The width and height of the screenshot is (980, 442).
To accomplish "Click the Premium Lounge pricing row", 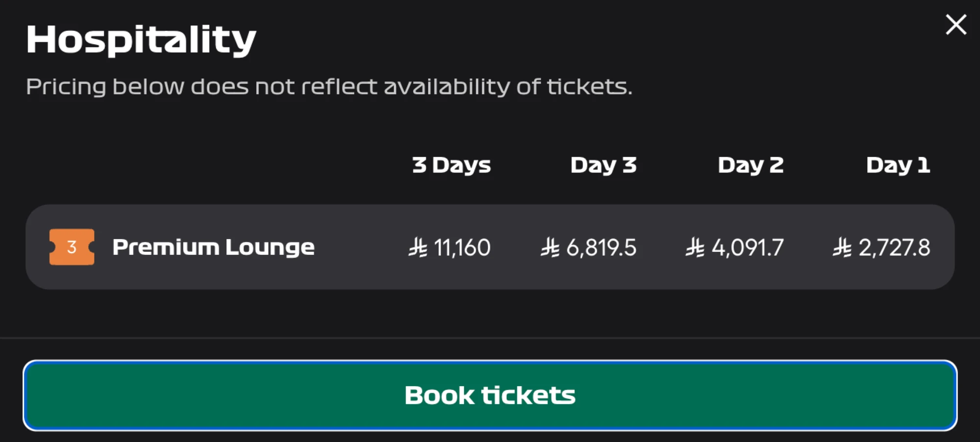I will (490, 247).
